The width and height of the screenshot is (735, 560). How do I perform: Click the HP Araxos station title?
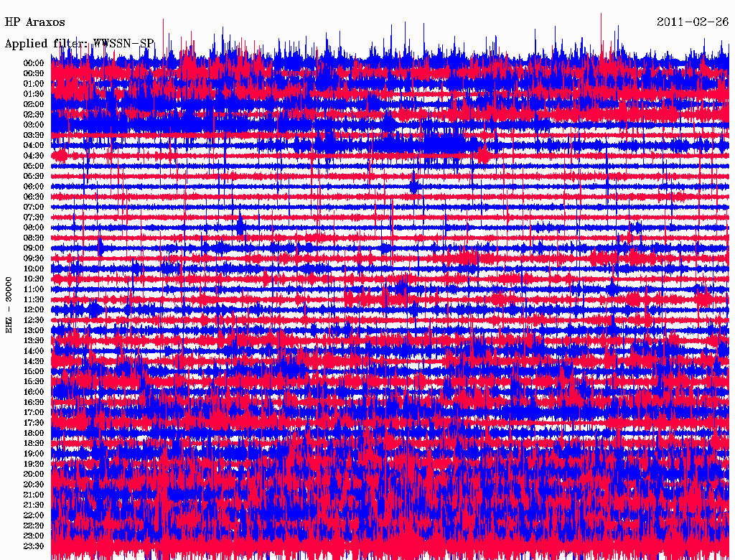(x=35, y=22)
